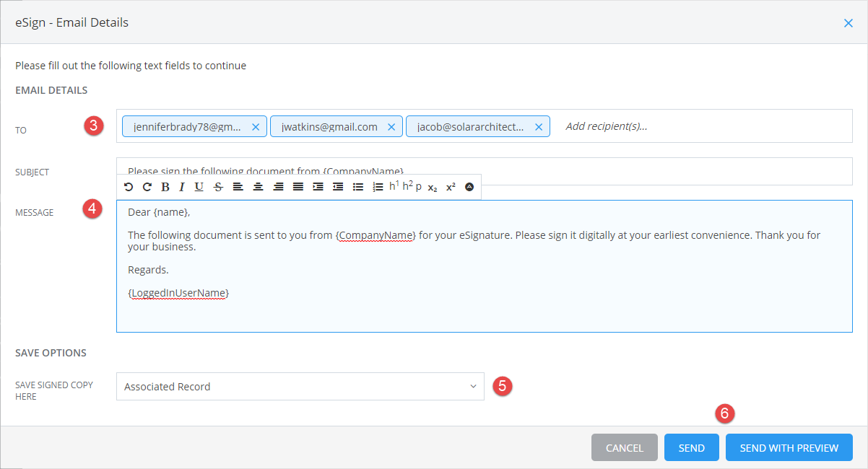Center align the message text
Screen dimensions: 868x469
(258, 187)
